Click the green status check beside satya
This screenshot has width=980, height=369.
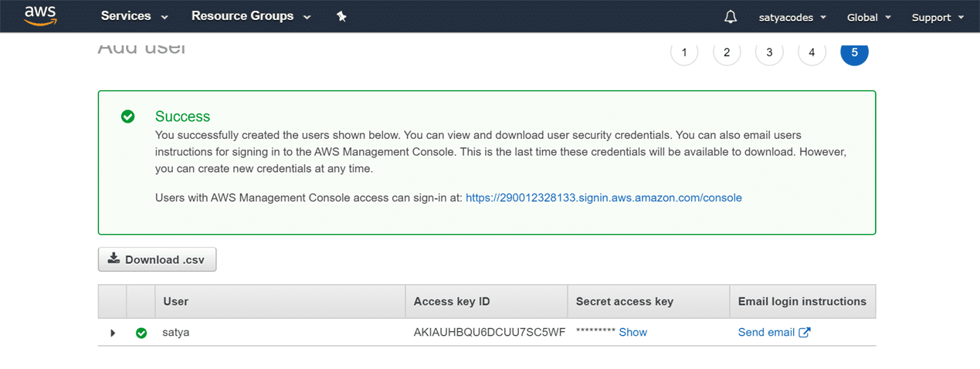point(141,333)
